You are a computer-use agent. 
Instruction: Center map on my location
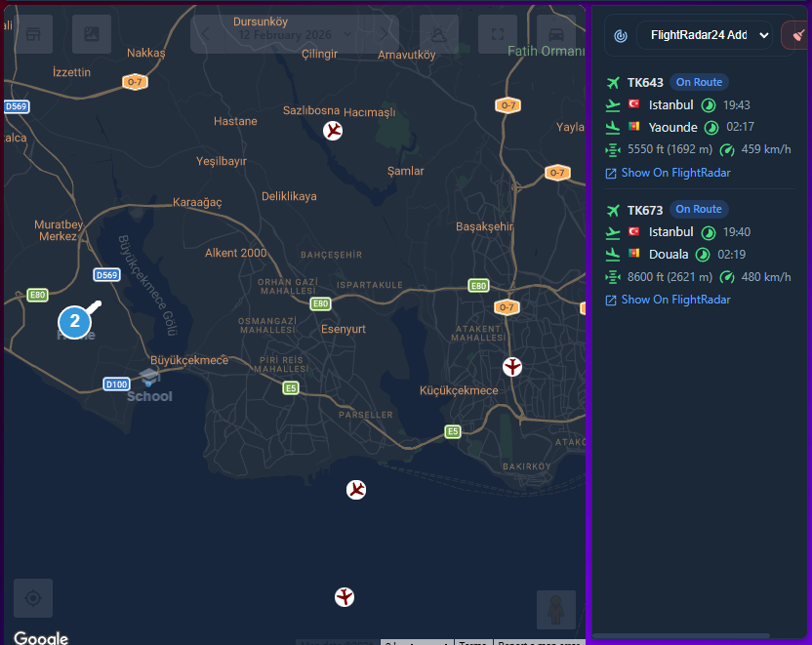point(33,598)
